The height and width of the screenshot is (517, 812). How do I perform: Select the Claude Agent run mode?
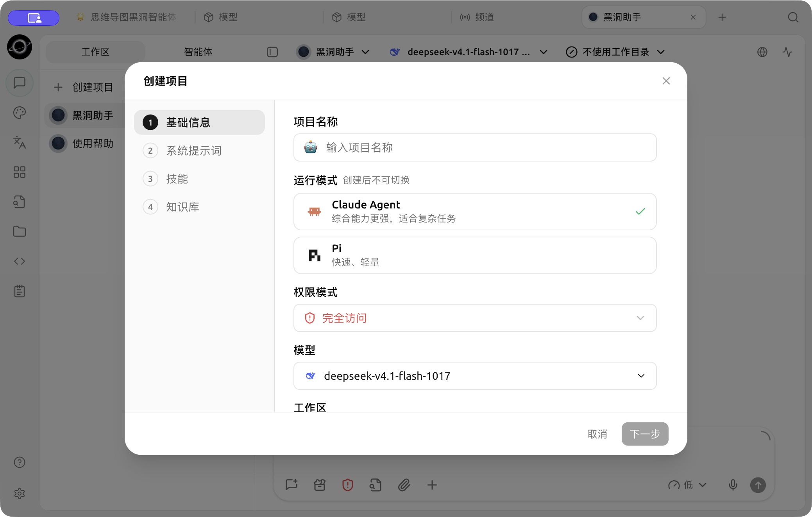pos(475,212)
